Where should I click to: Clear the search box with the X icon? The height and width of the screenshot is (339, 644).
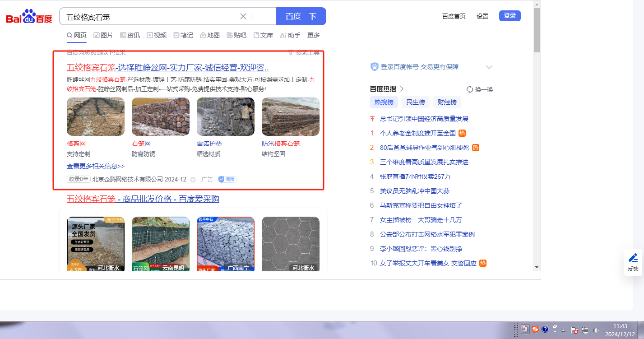(243, 16)
